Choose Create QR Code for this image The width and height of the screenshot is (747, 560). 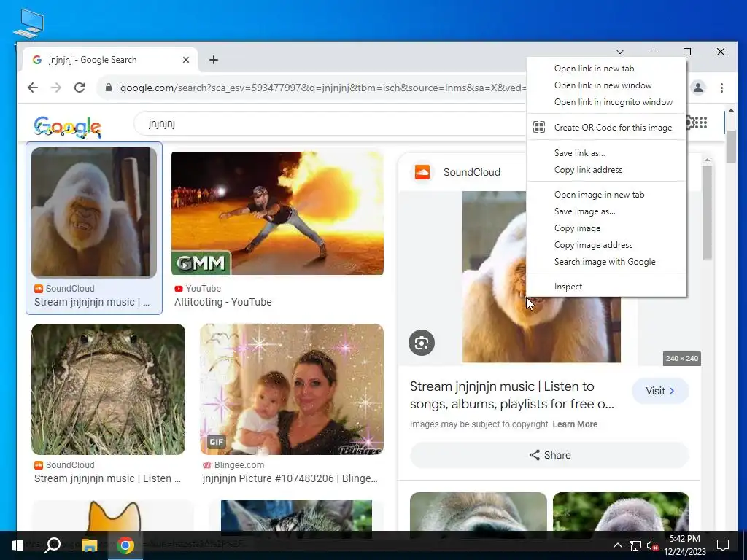click(606, 127)
